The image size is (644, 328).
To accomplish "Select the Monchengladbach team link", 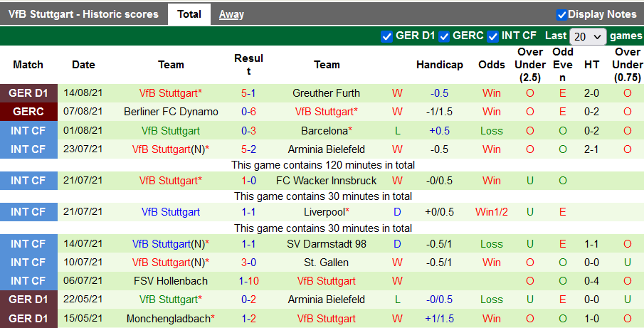I will point(171,319).
